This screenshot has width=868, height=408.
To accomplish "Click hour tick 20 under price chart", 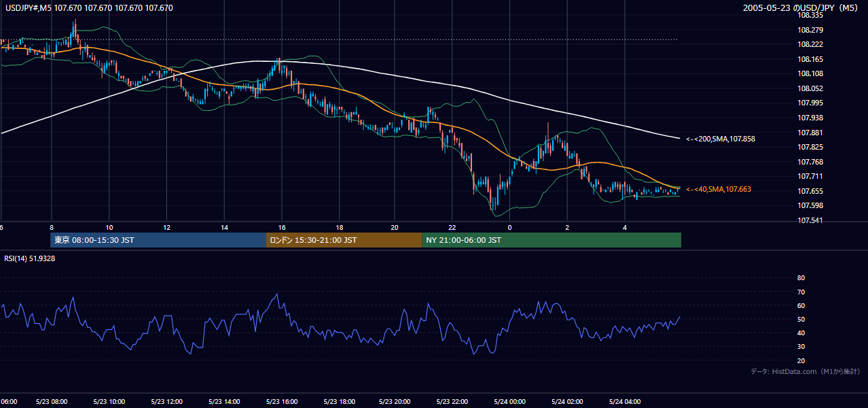I will pos(395,226).
